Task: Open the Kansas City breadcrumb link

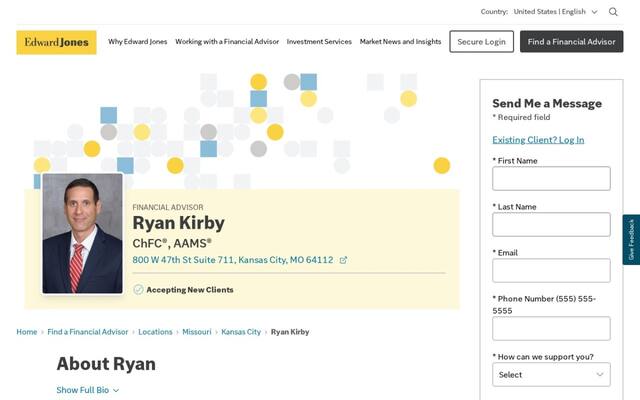Action: click(241, 332)
